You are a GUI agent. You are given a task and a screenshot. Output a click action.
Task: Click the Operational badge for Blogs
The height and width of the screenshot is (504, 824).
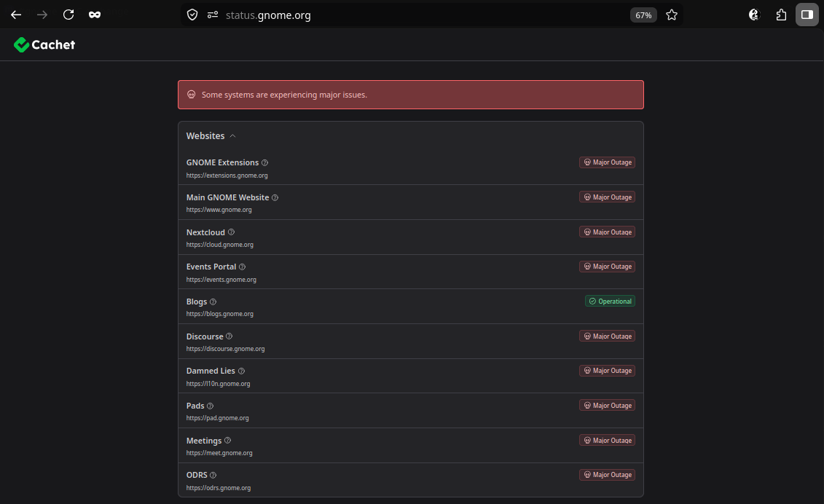610,301
